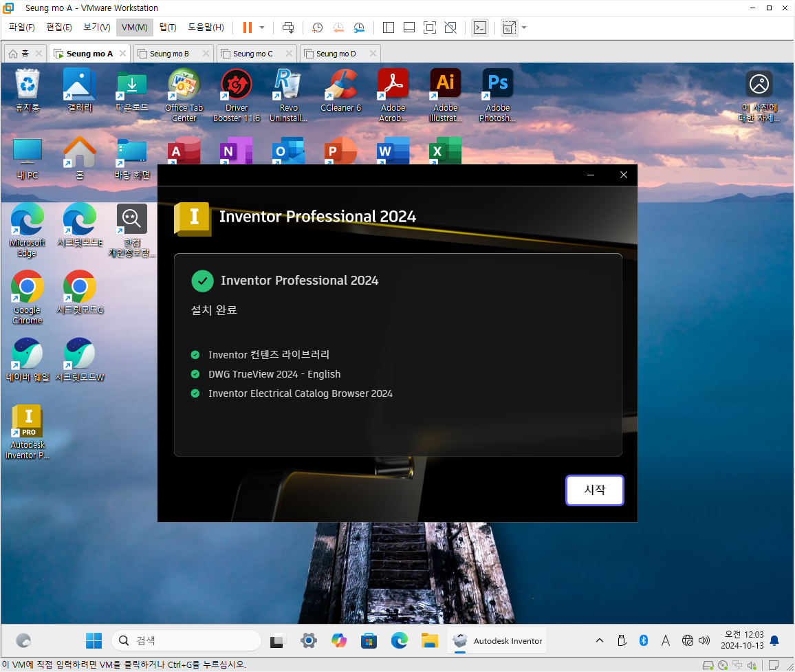Open Adobe Illustrator desktop shortcut
The height and width of the screenshot is (672, 795).
[x=445, y=96]
